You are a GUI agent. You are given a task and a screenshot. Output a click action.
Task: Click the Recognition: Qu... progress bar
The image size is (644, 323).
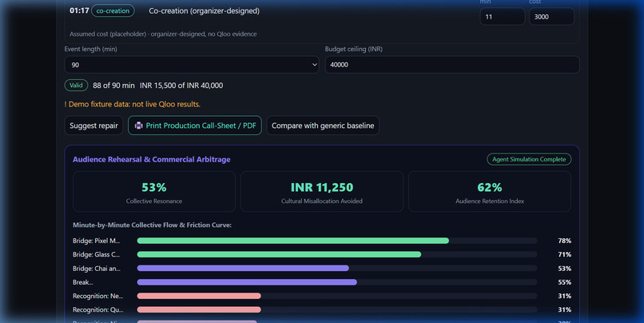pyautogui.click(x=337, y=309)
